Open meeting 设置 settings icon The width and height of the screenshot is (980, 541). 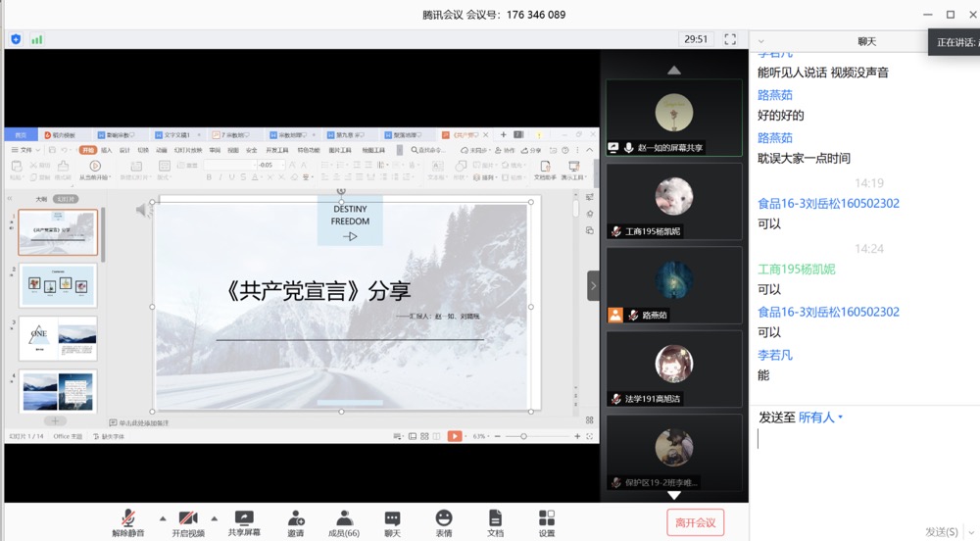(546, 523)
